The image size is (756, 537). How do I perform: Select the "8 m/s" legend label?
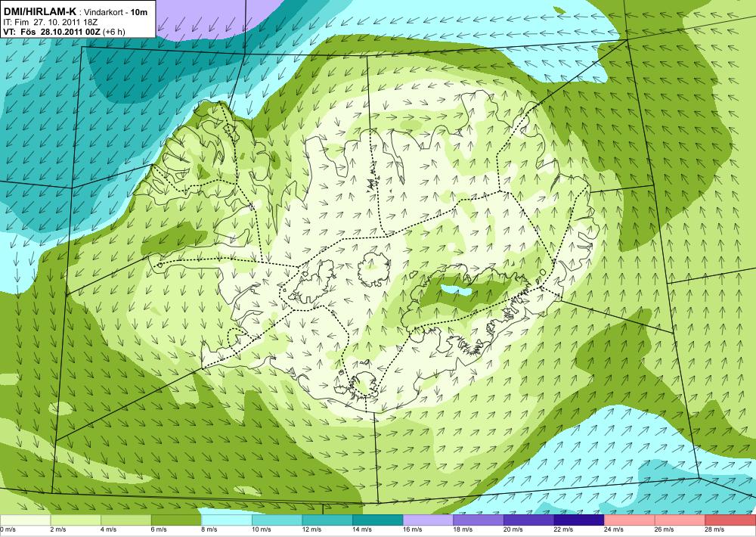pyautogui.click(x=209, y=529)
